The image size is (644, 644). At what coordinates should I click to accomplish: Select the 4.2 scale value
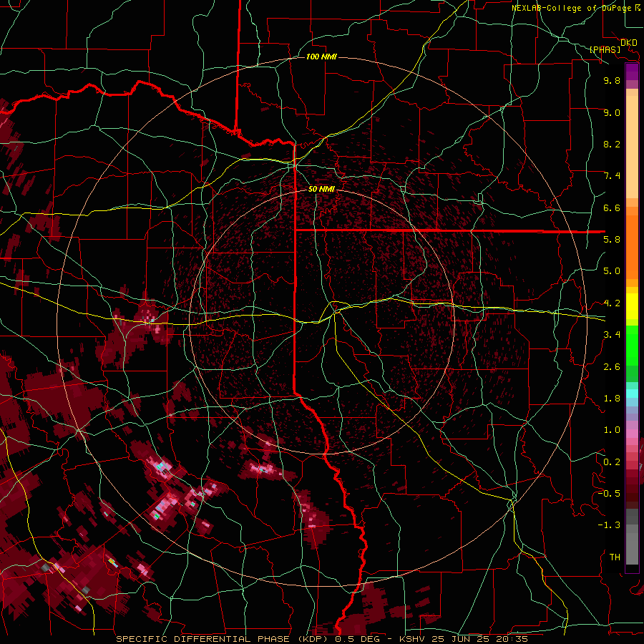pyautogui.click(x=612, y=303)
